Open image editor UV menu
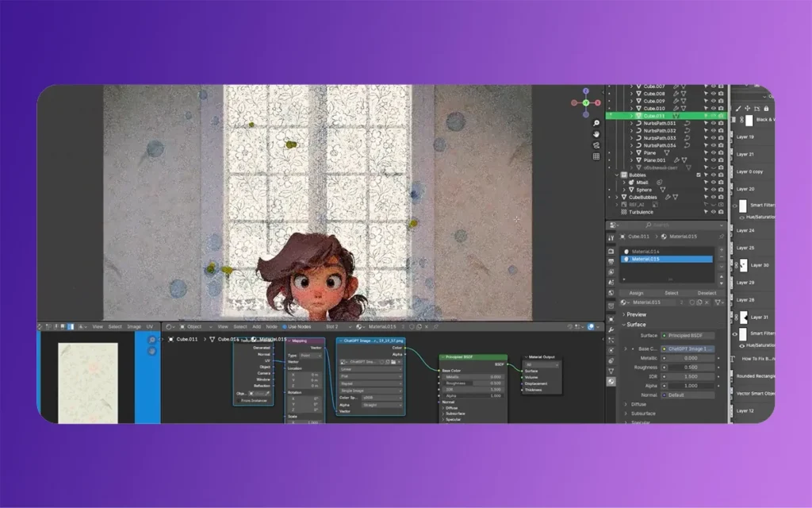The width and height of the screenshot is (812, 508). click(150, 326)
